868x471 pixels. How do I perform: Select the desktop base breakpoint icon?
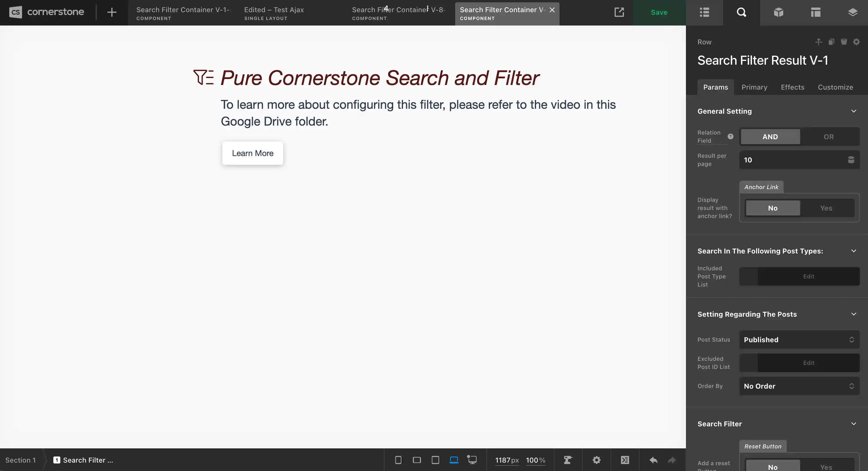click(472, 460)
